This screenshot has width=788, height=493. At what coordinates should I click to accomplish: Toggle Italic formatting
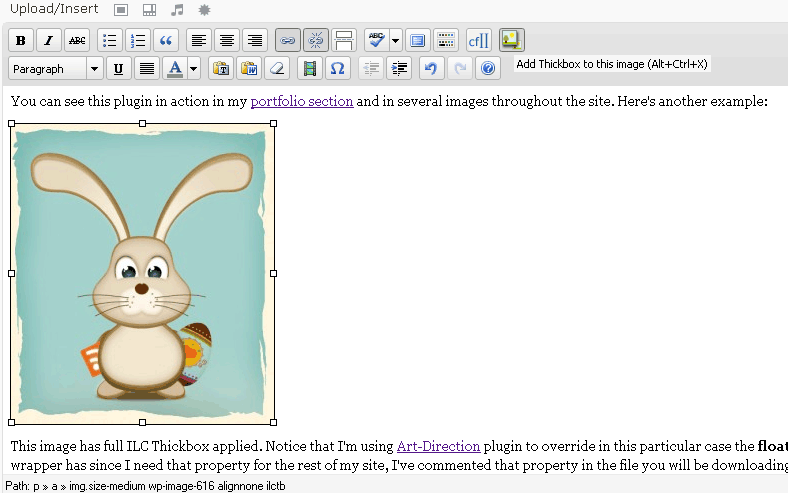tap(49, 40)
